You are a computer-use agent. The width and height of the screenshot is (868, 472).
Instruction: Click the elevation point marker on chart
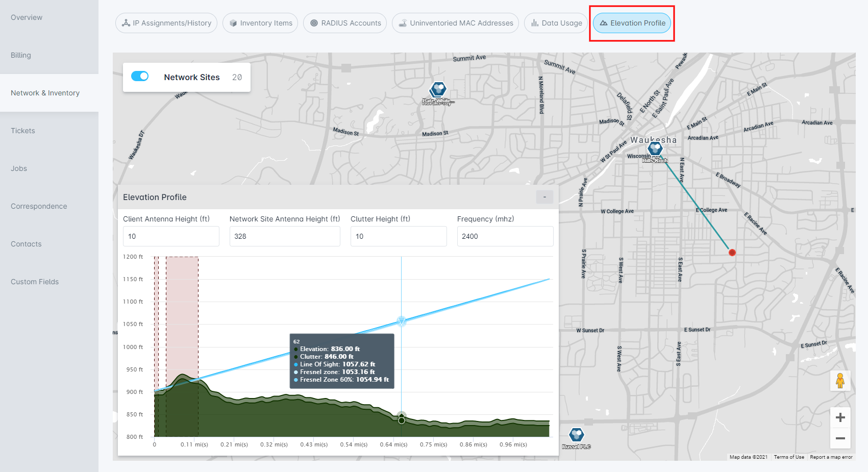point(402,420)
